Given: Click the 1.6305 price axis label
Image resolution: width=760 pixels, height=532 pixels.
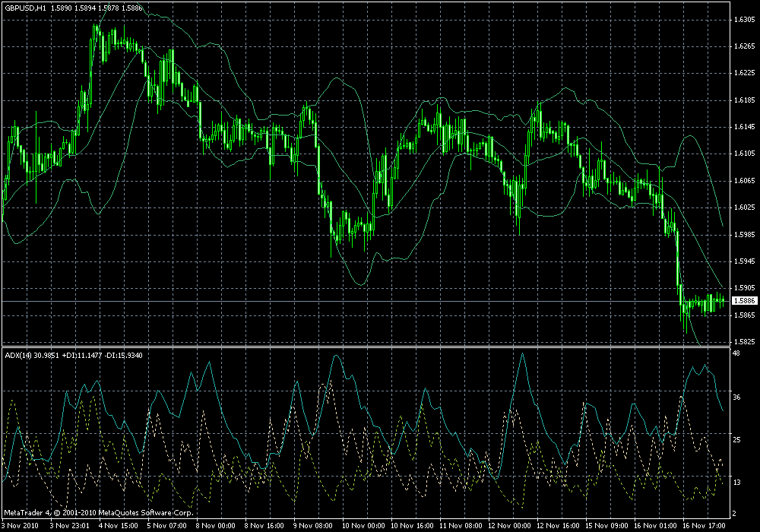Looking at the screenshot, I should 745,20.
